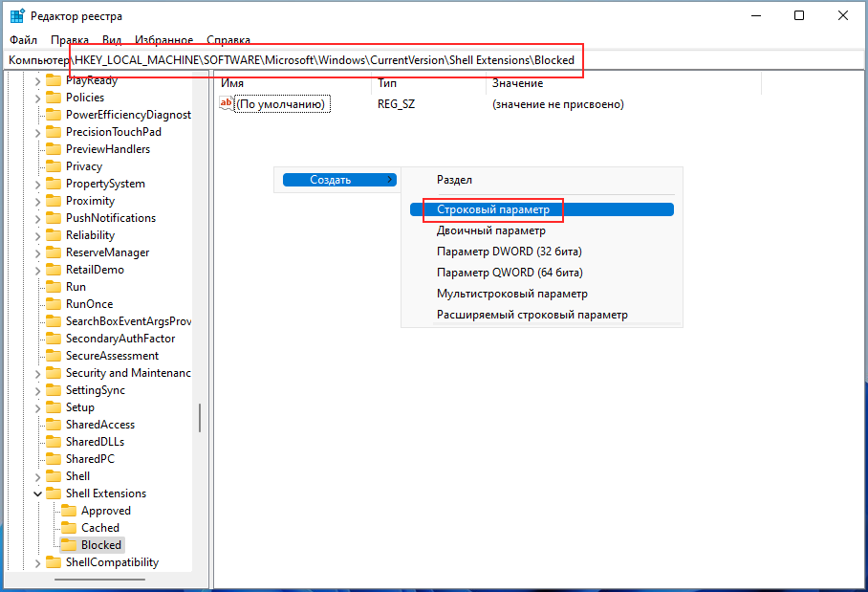Click the Privacy folder icon
The image size is (868, 592).
(54, 166)
